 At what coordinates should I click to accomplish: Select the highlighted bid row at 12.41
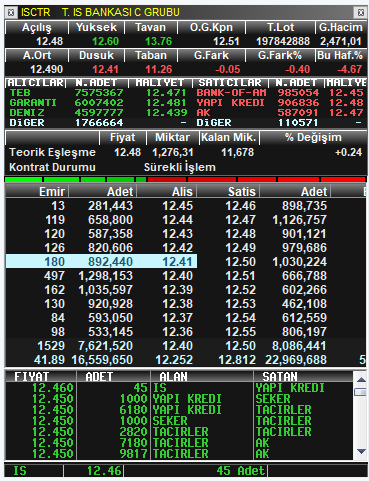101,262
